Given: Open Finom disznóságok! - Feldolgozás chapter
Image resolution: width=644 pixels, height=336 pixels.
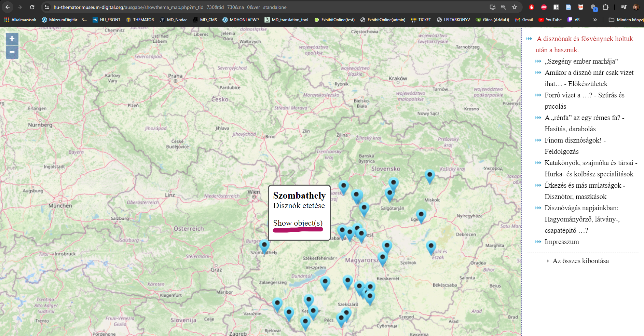Looking at the screenshot, I should [575, 140].
